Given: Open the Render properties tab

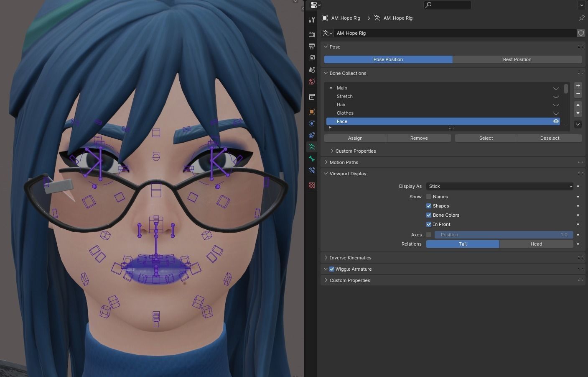Looking at the screenshot, I should coord(312,34).
